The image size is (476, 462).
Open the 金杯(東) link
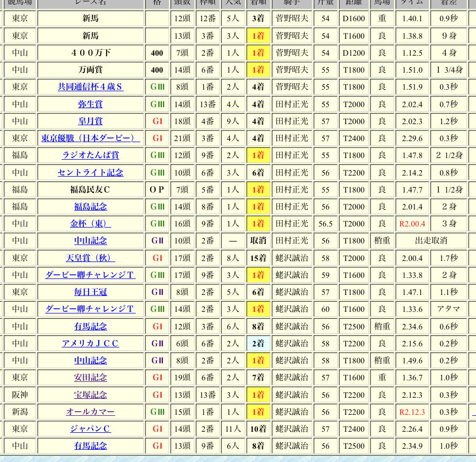(x=90, y=223)
